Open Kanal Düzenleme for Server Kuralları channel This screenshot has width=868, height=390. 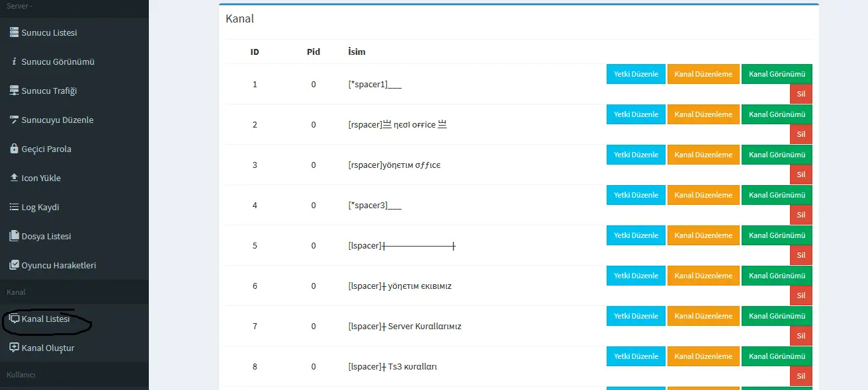pos(703,316)
